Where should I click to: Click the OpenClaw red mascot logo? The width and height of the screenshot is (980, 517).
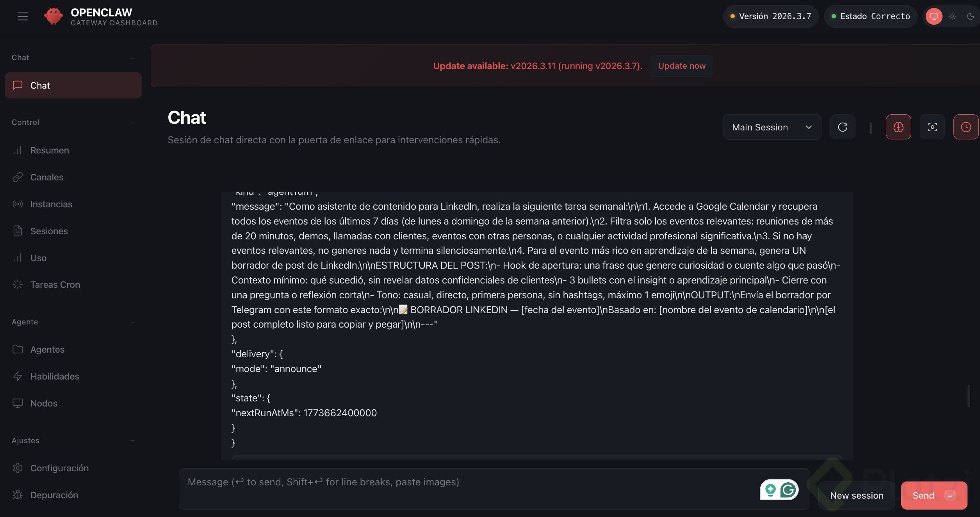[x=53, y=16]
